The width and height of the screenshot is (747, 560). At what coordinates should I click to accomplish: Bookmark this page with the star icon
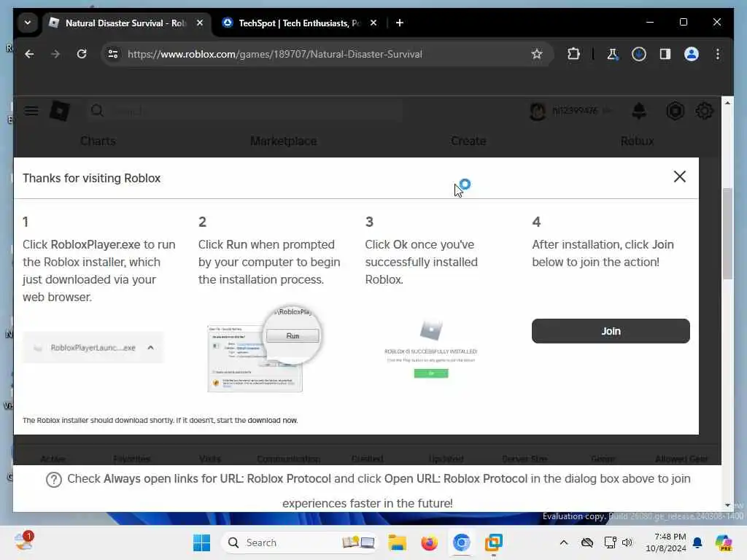[537, 54]
